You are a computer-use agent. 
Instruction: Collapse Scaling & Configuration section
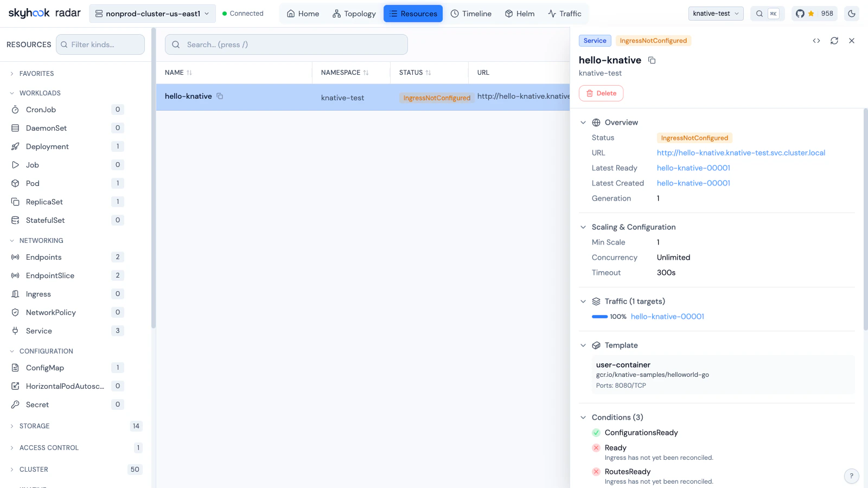628,227
